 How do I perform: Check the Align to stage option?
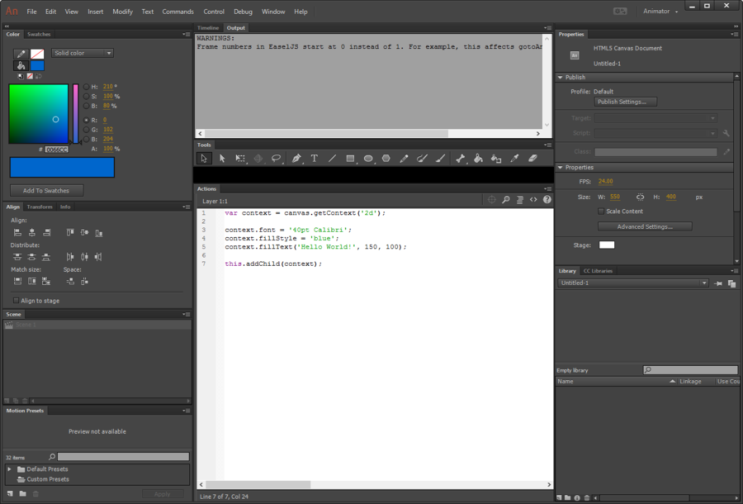click(x=16, y=300)
